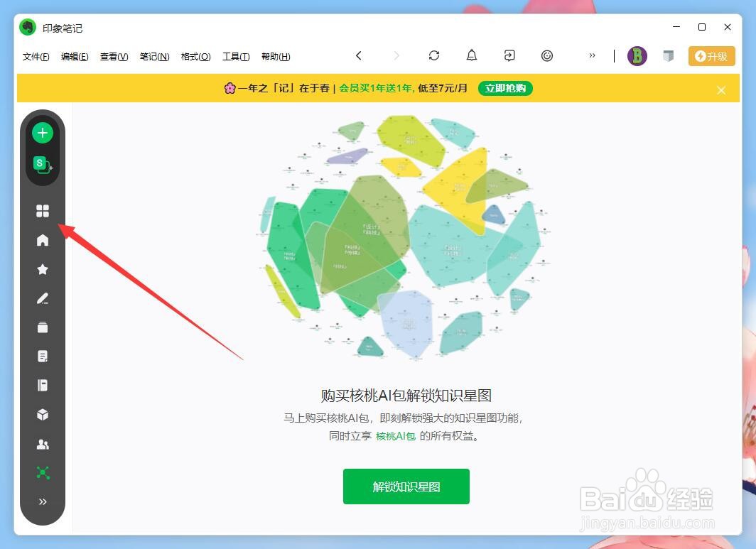The height and width of the screenshot is (549, 756).
Task: Navigate forward with right arrow
Action: [x=396, y=56]
